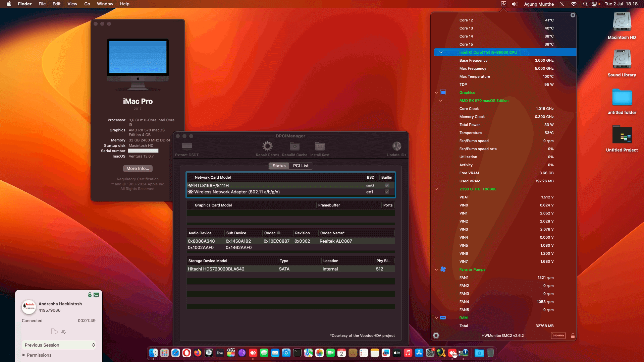This screenshot has width=644, height=362.
Task: Click the green AnyDesk security lock icon
Action: click(x=90, y=295)
